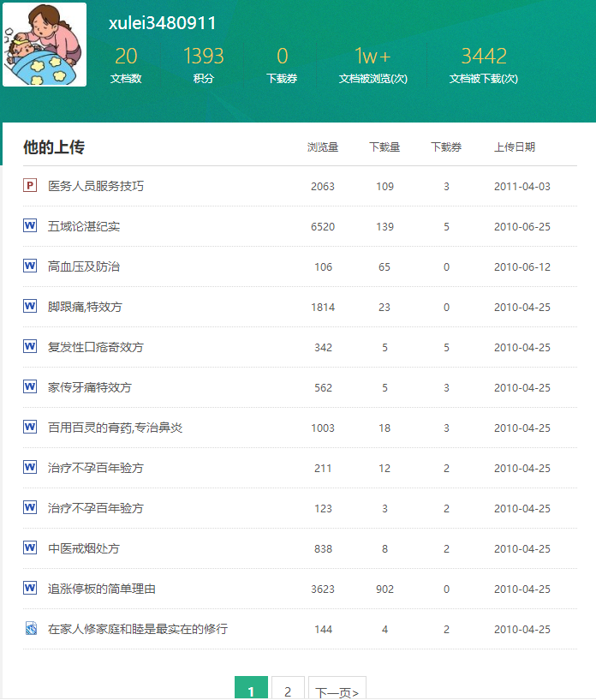
Task: Click the Word icon beside 脚跟痛,特效方
Action: (30, 306)
